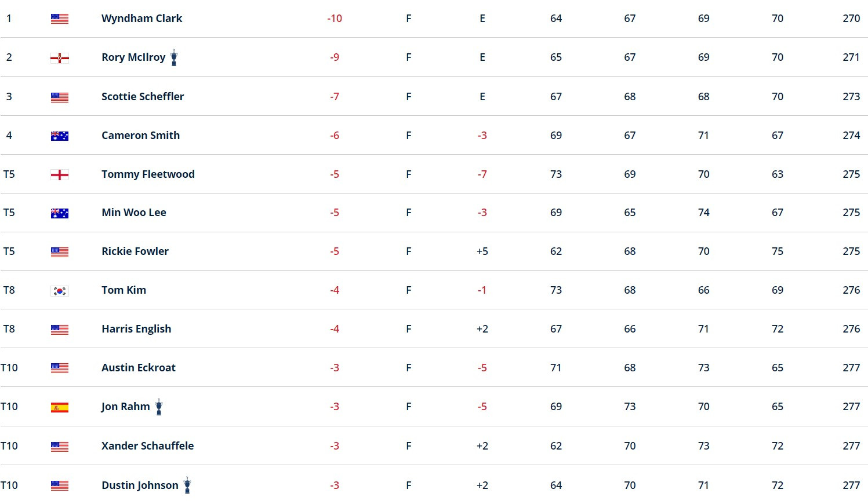Viewport: 868px width, 504px height.
Task: Click the trophy icon beside Jon Rahm
Action: tap(159, 407)
